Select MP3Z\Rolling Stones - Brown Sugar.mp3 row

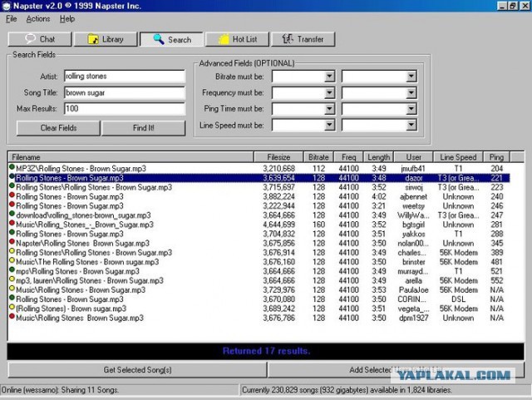click(259, 169)
